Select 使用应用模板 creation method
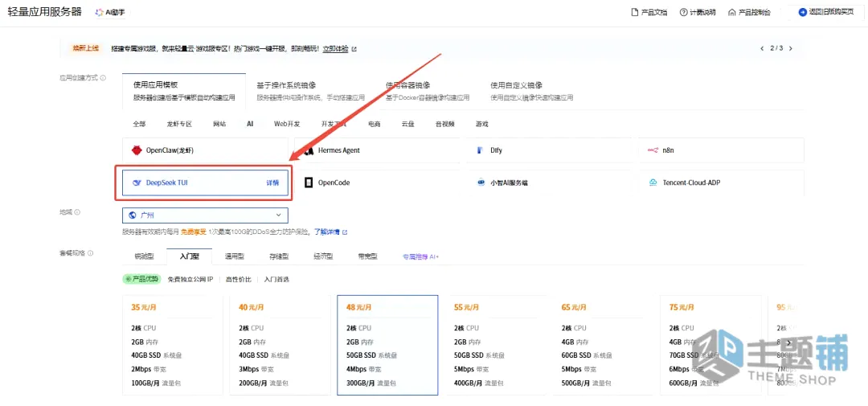Image resolution: width=868 pixels, height=406 pixels. pyautogui.click(x=184, y=90)
